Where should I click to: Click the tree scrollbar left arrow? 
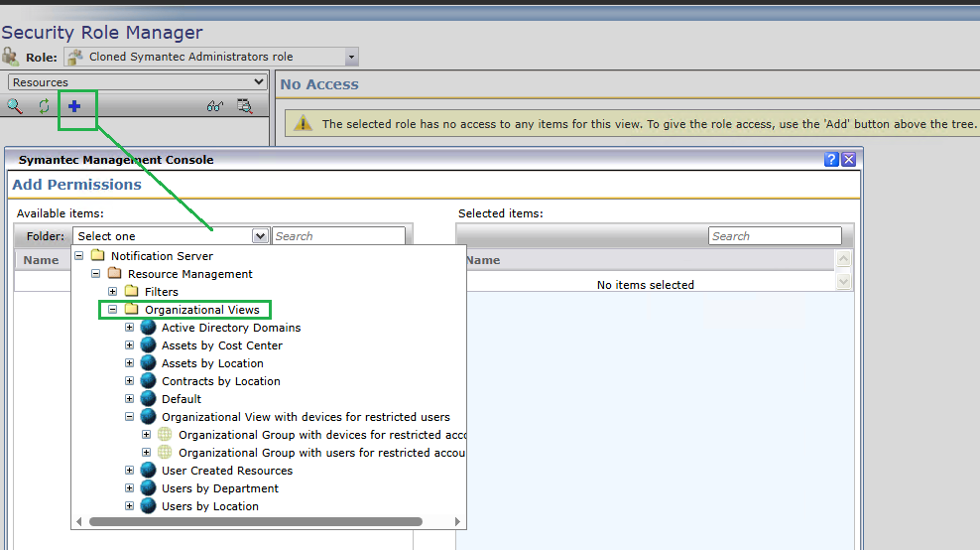78,521
